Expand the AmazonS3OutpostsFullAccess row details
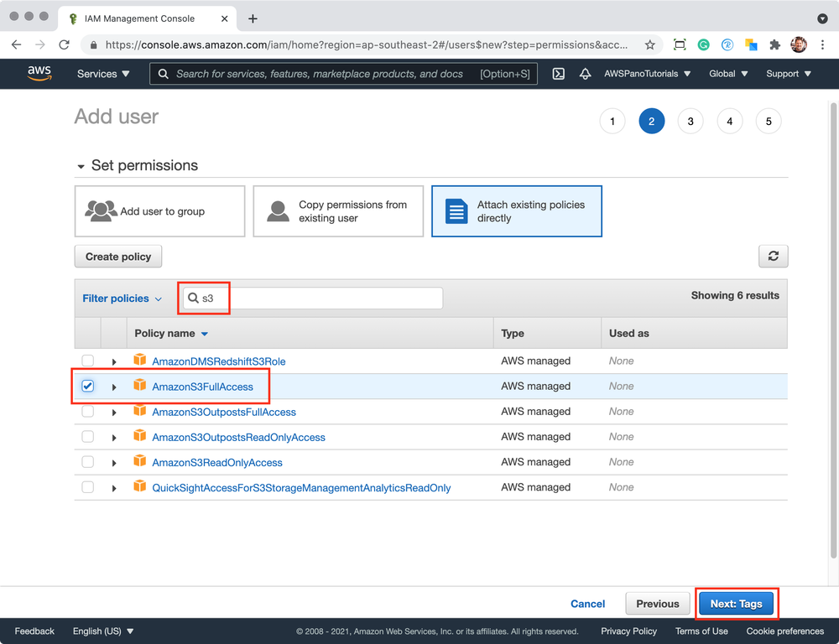This screenshot has height=644, width=839. [114, 413]
